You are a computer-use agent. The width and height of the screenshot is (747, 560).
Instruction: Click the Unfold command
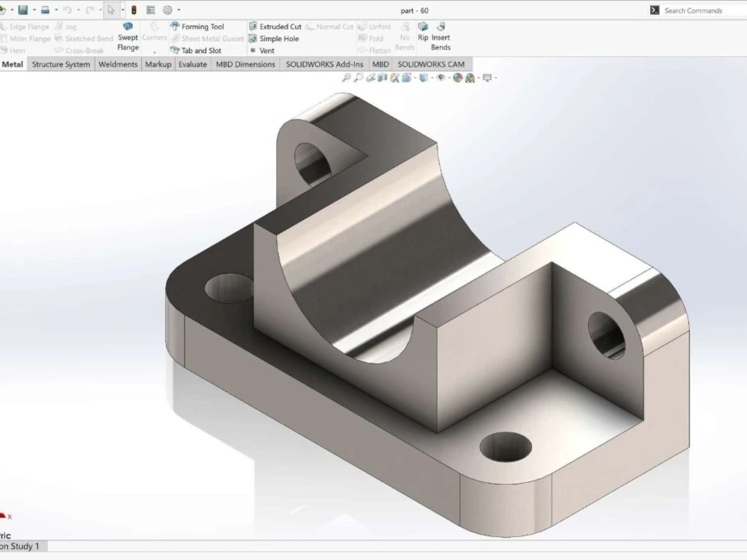tap(374, 27)
